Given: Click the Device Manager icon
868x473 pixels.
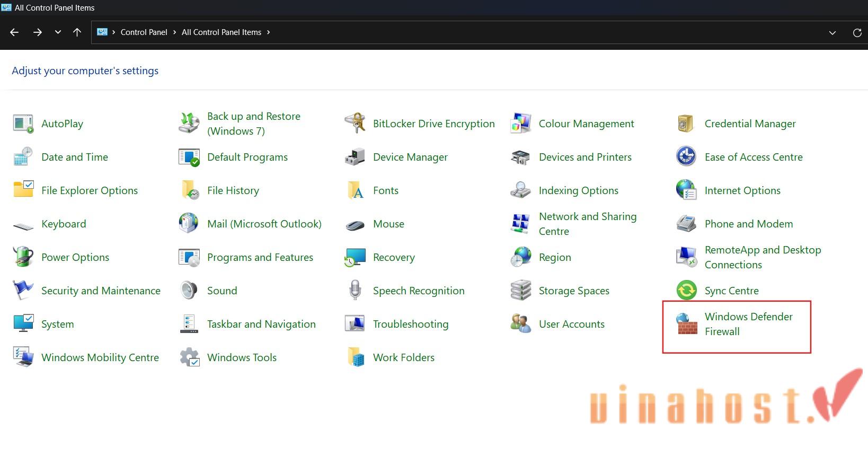Looking at the screenshot, I should click(x=355, y=157).
